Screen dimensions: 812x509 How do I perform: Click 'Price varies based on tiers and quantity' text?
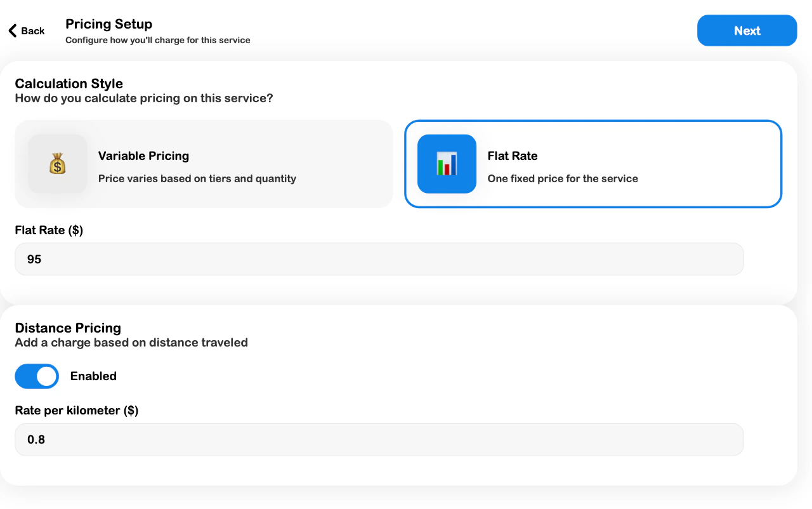197,179
